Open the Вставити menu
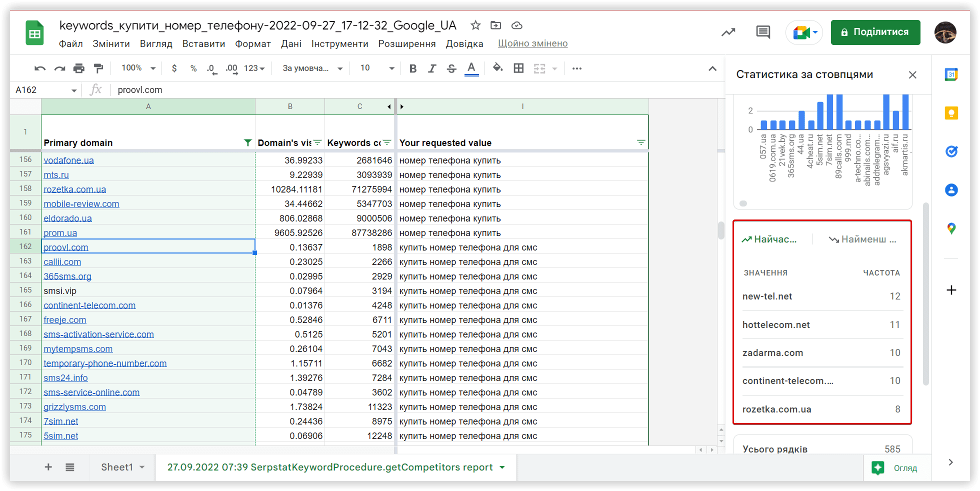This screenshot has height=491, width=980. (203, 43)
